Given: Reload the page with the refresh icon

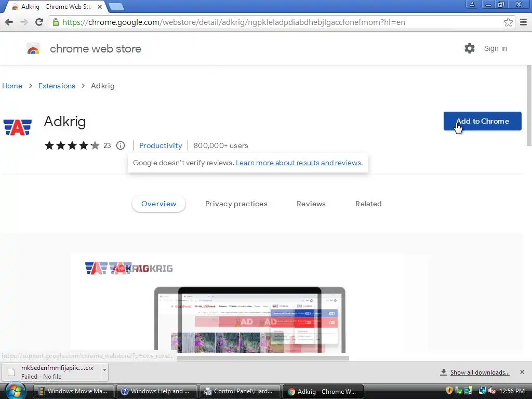Looking at the screenshot, I should coord(39,22).
